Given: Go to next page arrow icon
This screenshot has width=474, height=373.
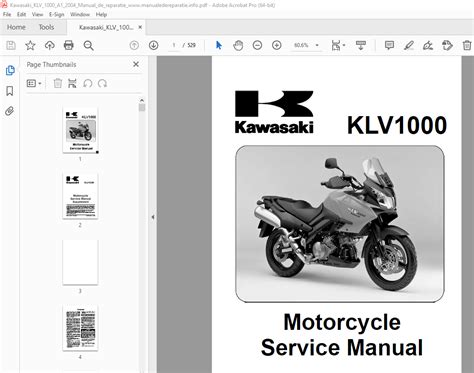Looking at the screenshot, I should [153, 45].
